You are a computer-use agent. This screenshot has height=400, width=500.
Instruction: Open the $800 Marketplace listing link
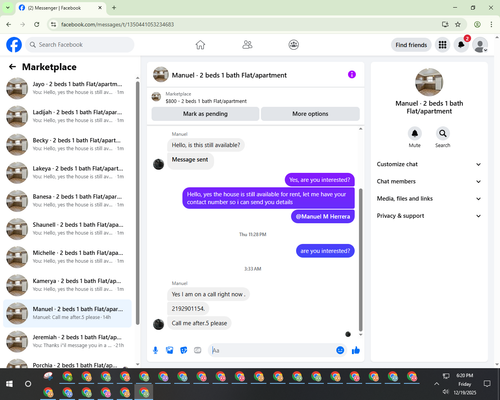tap(206, 101)
